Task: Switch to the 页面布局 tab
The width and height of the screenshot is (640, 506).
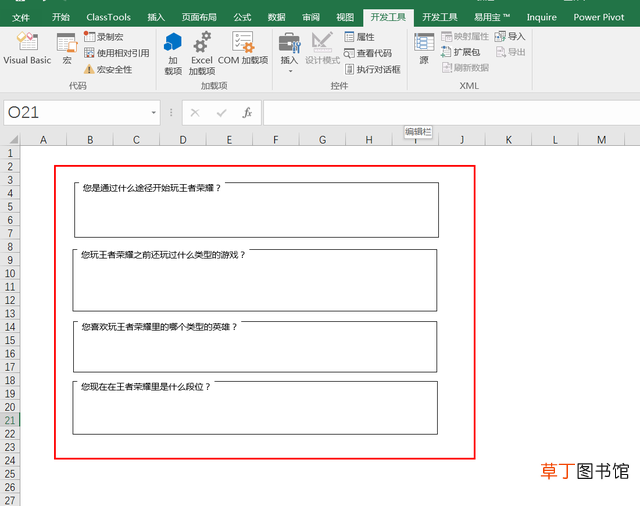Action: point(199,18)
